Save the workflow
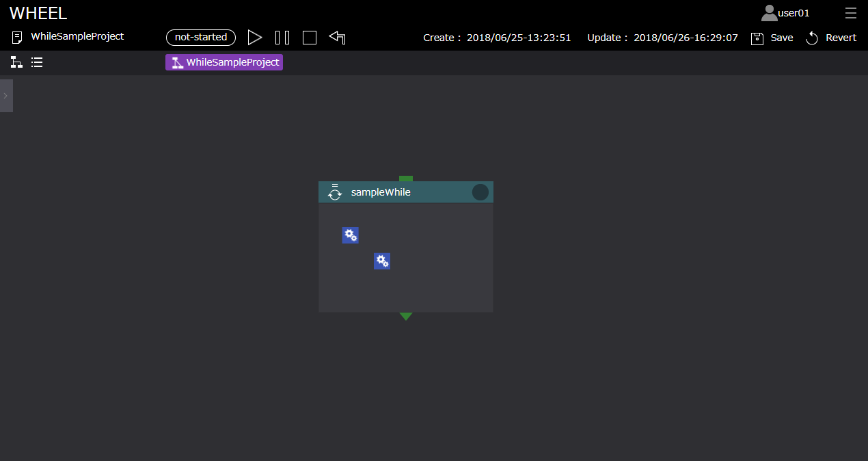868x461 pixels. coord(772,38)
